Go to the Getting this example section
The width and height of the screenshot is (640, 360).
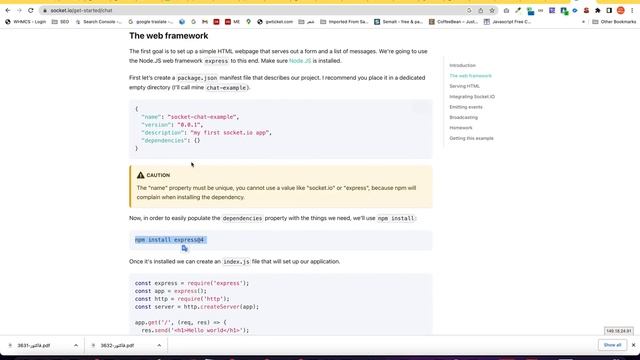(471, 138)
